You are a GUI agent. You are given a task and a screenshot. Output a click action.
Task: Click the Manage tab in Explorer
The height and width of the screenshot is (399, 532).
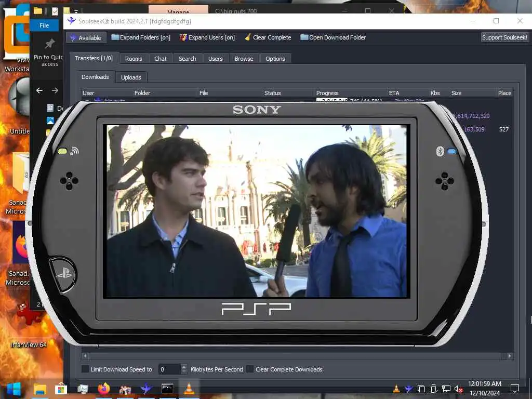179,10
